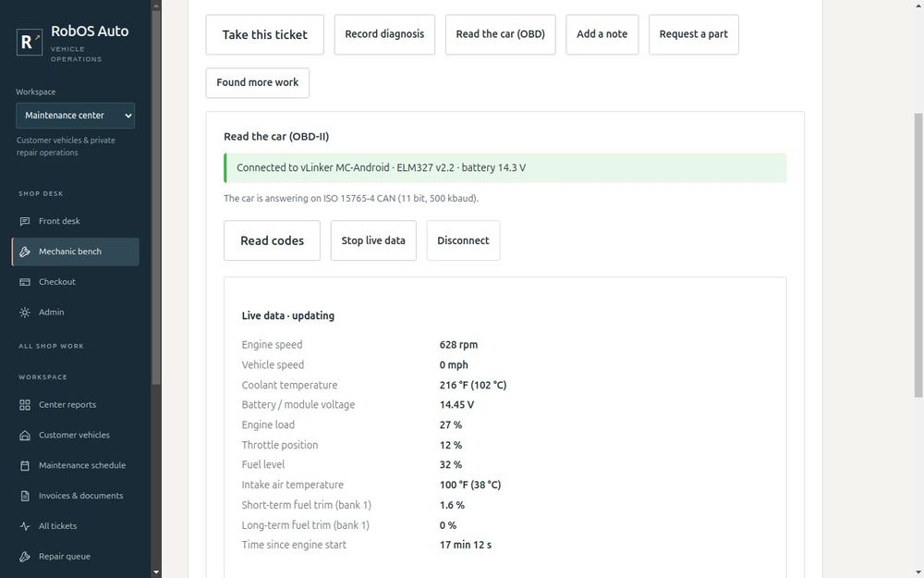924x578 pixels.
Task: Click Request a part button
Action: point(694,35)
